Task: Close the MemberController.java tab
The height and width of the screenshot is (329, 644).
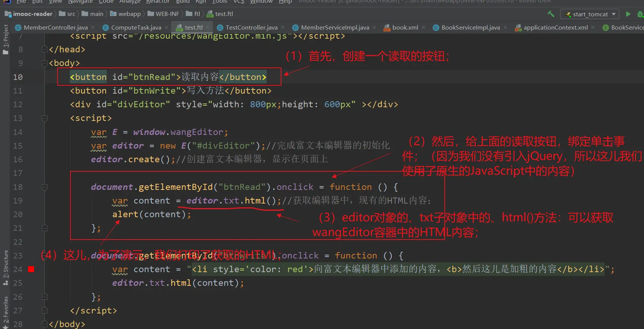Action: [x=93, y=27]
